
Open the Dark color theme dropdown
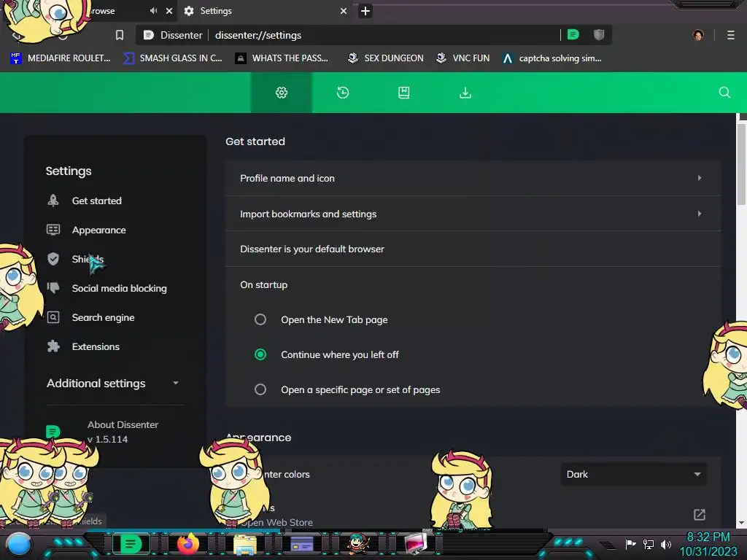pyautogui.click(x=634, y=474)
